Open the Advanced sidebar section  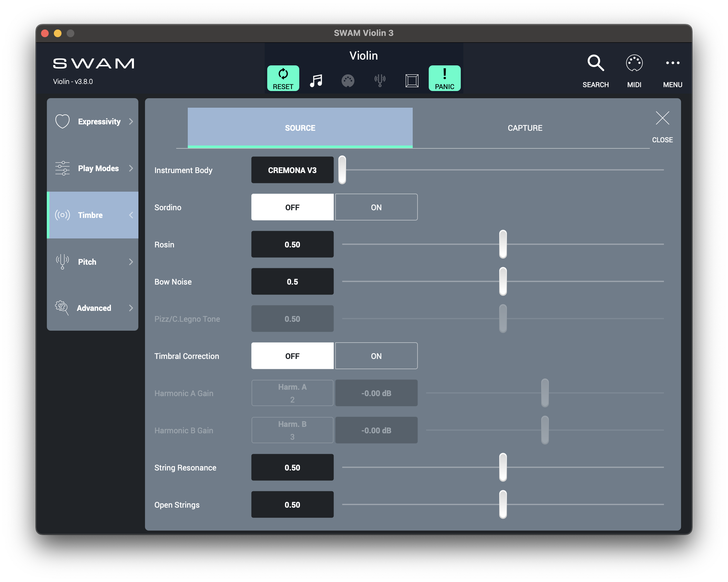click(x=93, y=308)
